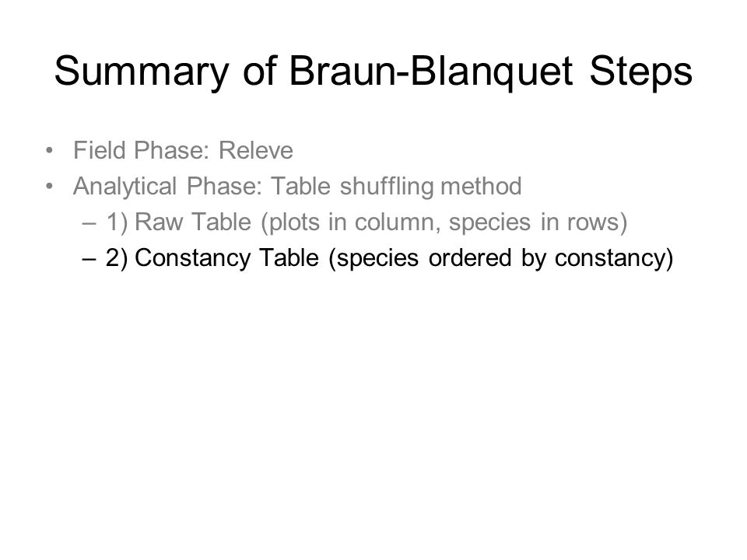Click '(species ordered by constancy)' text
This screenshot has height=560, width=747.
point(500,258)
